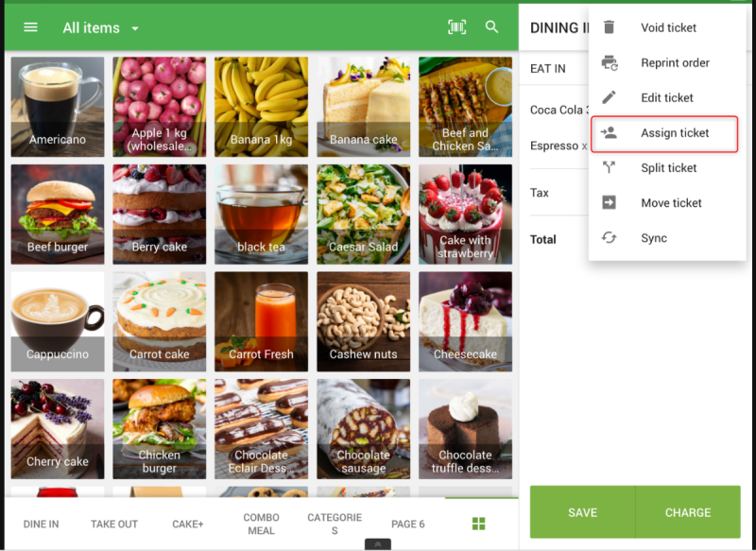This screenshot has width=756, height=551.
Task: Click the Void ticket trash icon
Action: click(x=610, y=27)
